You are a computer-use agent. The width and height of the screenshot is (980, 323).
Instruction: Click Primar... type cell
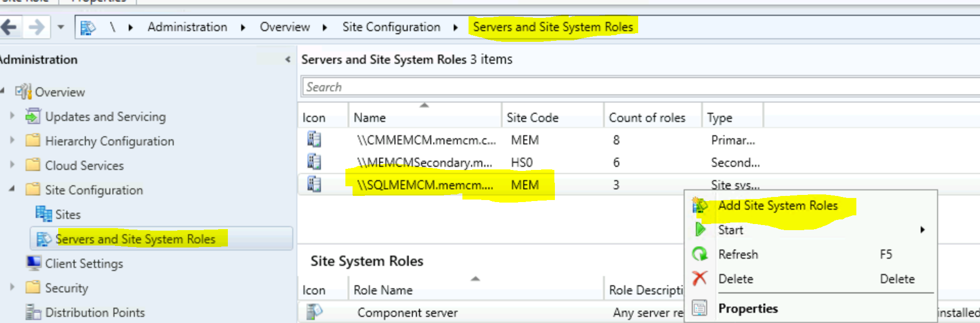coord(733,140)
